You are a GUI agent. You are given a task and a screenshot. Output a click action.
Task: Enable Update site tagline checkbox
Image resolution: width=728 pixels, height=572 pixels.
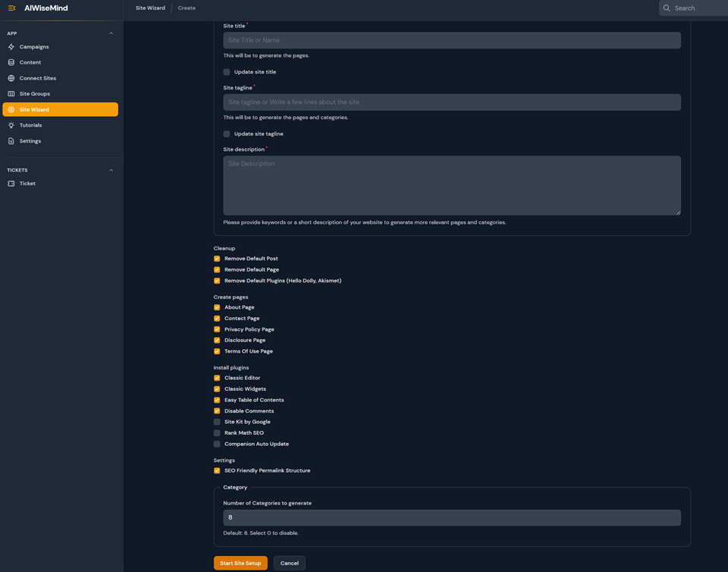227,134
